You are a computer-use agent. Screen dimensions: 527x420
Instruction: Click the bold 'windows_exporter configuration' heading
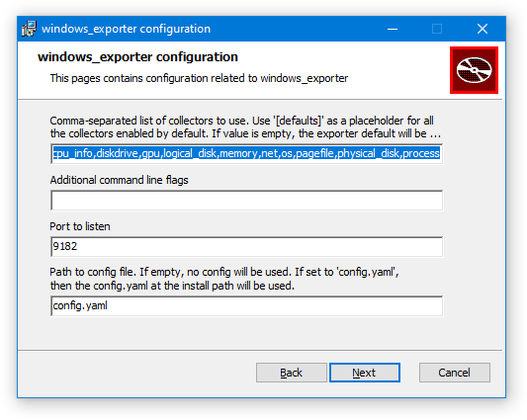137,57
